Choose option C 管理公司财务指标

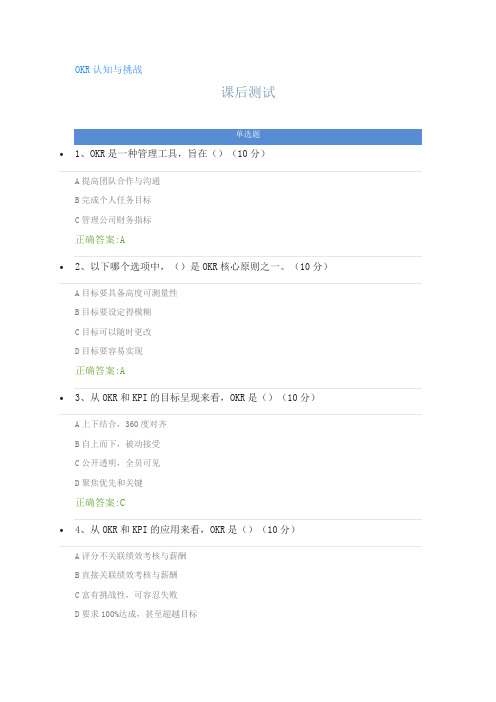[113, 220]
